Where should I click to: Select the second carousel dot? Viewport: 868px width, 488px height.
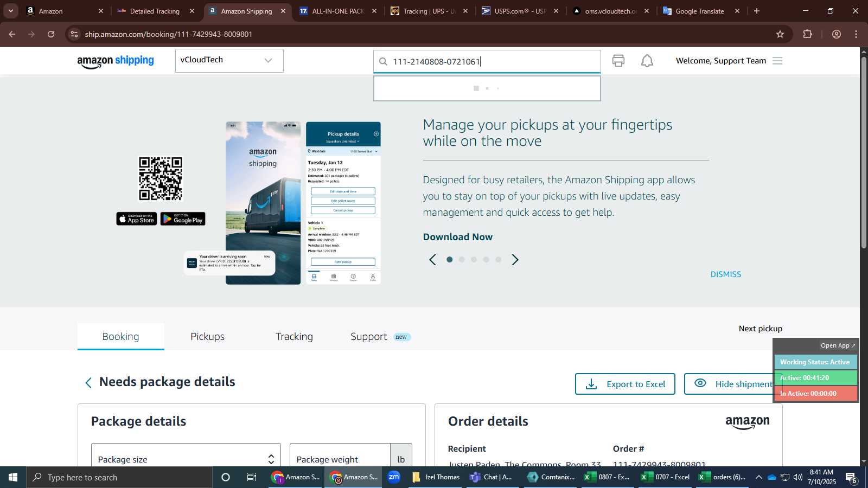(462, 260)
